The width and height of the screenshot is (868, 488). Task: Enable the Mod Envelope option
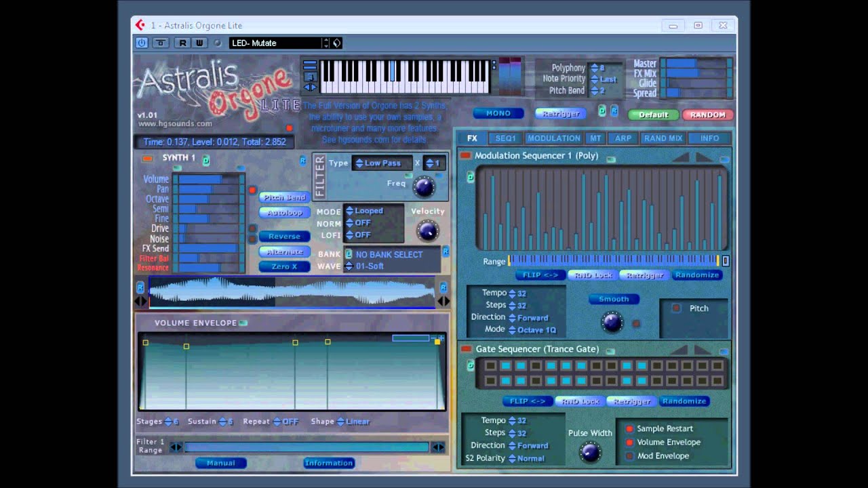click(x=629, y=456)
